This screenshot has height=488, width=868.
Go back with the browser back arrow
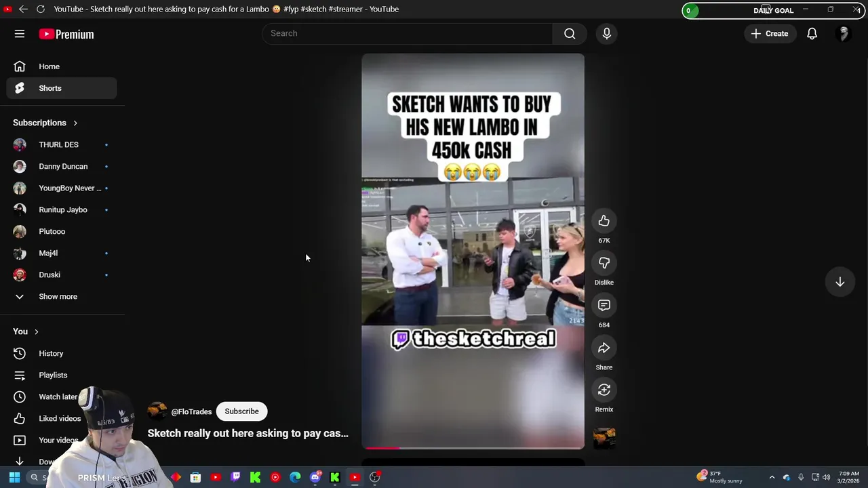pos(23,9)
